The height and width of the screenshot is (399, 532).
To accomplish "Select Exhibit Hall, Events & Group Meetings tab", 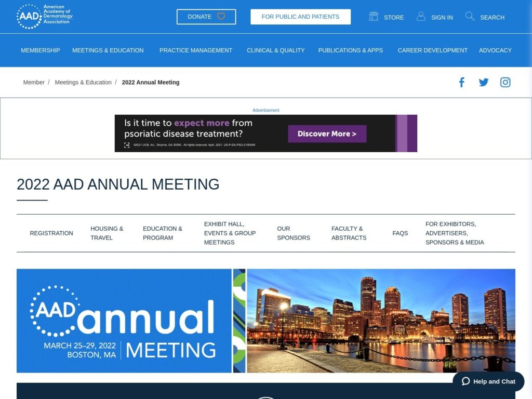I will tap(230, 233).
